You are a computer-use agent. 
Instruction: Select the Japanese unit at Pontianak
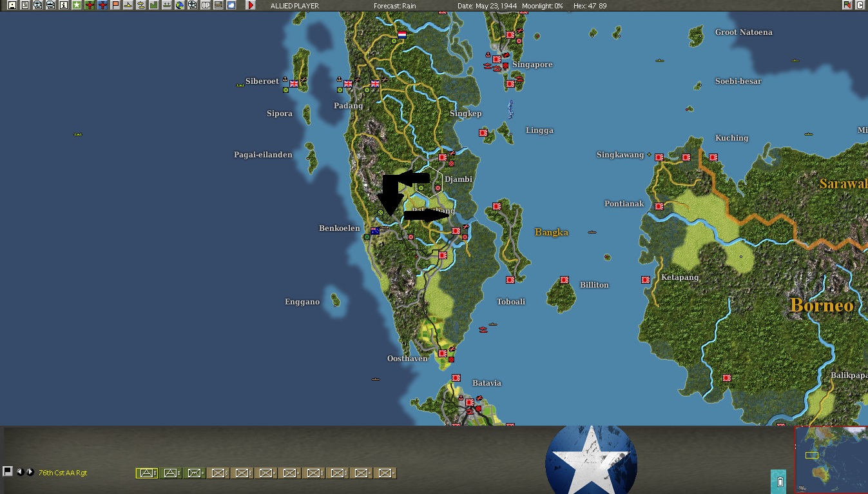click(659, 206)
